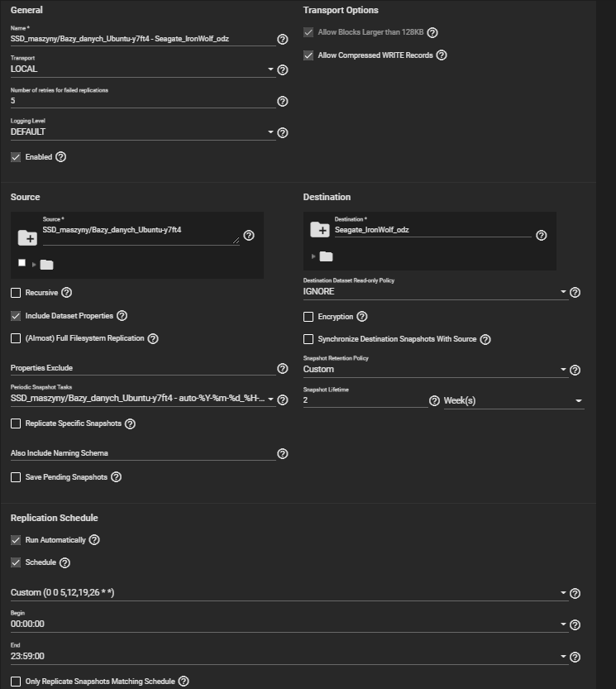This screenshot has width=616, height=689.
Task: Show help for Replicate Specific Snapshots
Action: pyautogui.click(x=130, y=423)
